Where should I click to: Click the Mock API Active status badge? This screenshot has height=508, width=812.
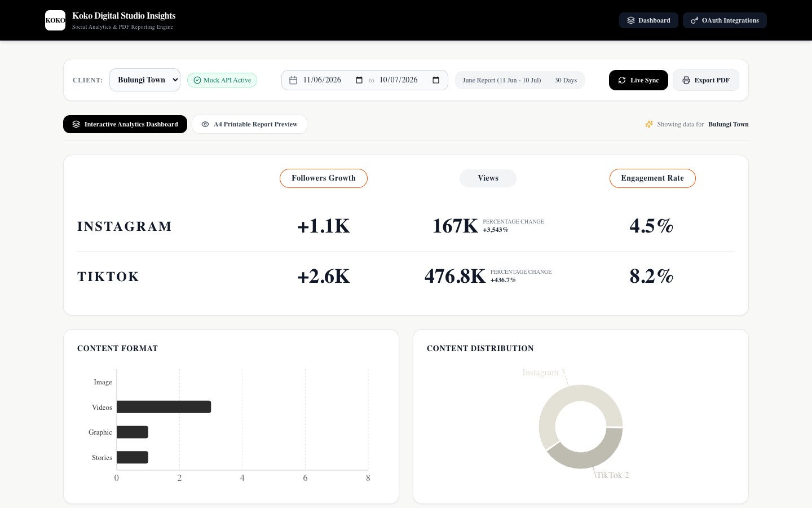(222, 80)
